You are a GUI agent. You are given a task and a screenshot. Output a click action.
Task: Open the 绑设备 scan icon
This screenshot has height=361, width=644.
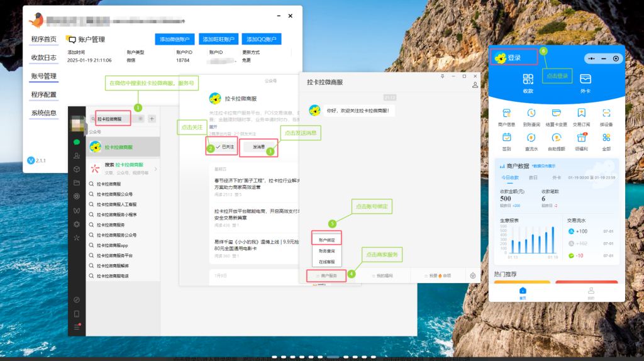[606, 113]
